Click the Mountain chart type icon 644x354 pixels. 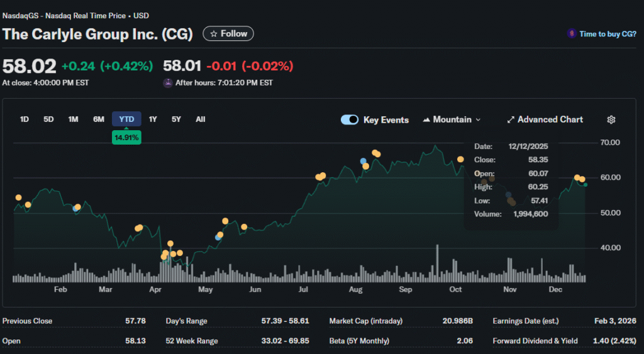(x=426, y=119)
